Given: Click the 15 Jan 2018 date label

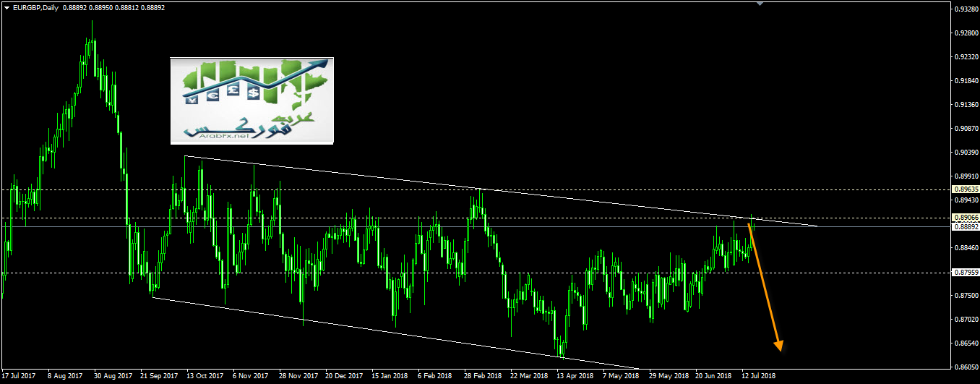Looking at the screenshot, I should [x=390, y=376].
